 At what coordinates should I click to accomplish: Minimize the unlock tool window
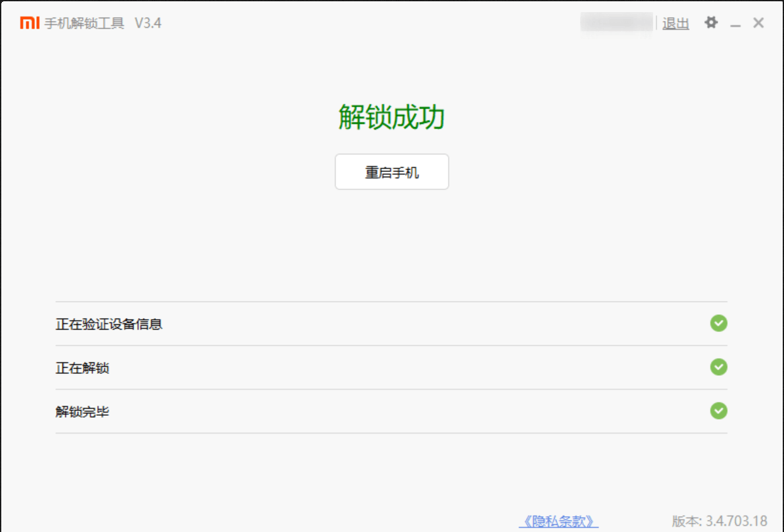tap(736, 24)
